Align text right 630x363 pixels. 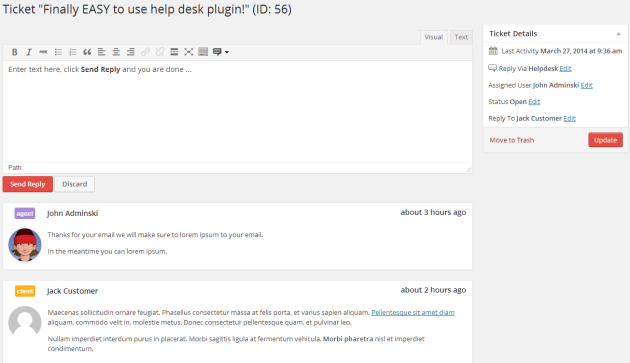(x=131, y=52)
